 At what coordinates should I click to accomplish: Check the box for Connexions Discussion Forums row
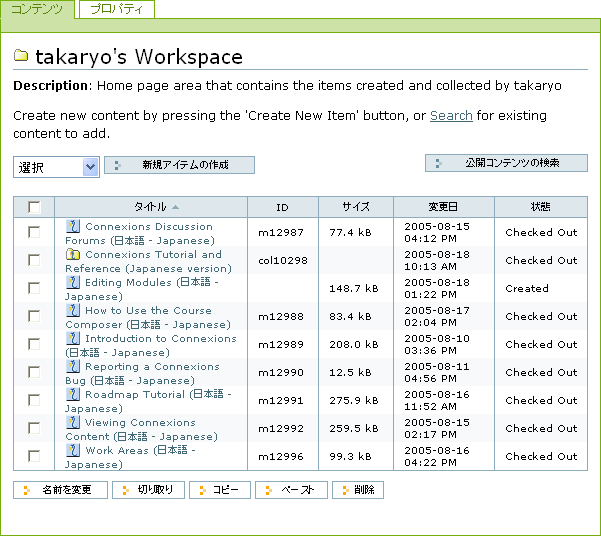pyautogui.click(x=34, y=232)
